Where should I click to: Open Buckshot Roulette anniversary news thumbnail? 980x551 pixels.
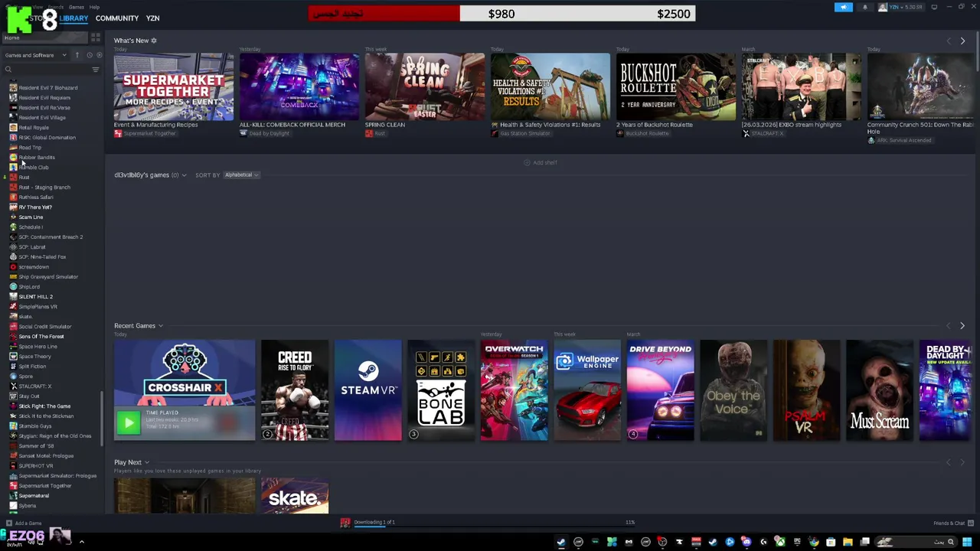point(676,86)
